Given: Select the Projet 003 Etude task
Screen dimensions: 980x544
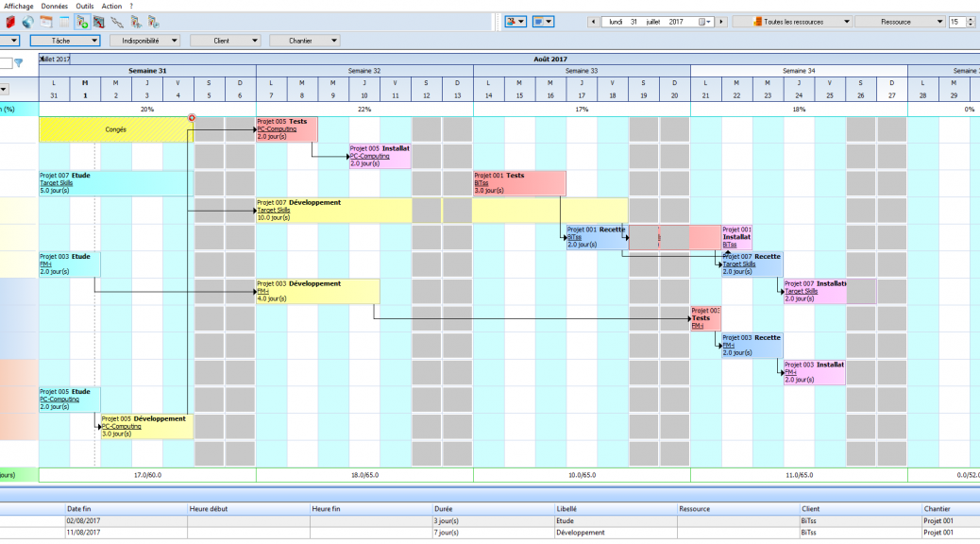Looking at the screenshot, I should click(69, 263).
